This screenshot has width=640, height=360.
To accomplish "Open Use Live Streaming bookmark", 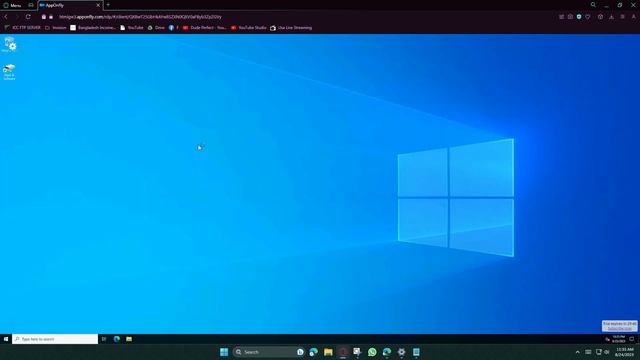I will [x=291, y=28].
